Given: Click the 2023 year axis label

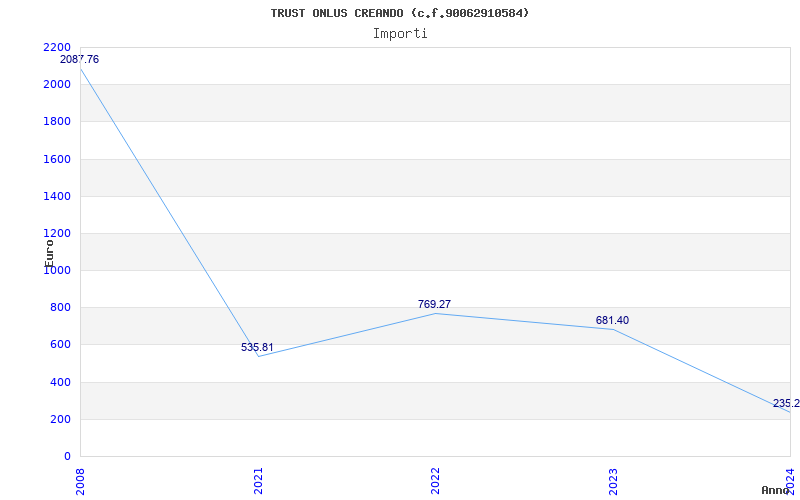Looking at the screenshot, I should [x=613, y=481].
